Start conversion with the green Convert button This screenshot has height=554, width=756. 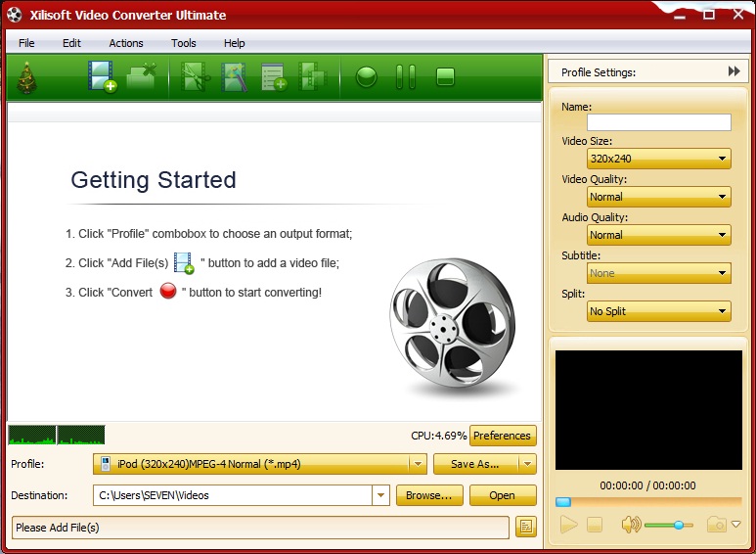point(366,77)
